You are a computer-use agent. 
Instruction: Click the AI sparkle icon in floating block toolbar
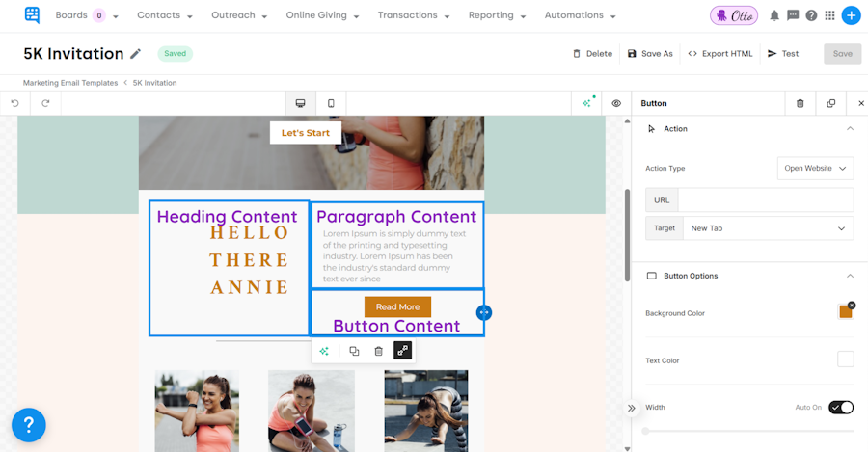[324, 351]
